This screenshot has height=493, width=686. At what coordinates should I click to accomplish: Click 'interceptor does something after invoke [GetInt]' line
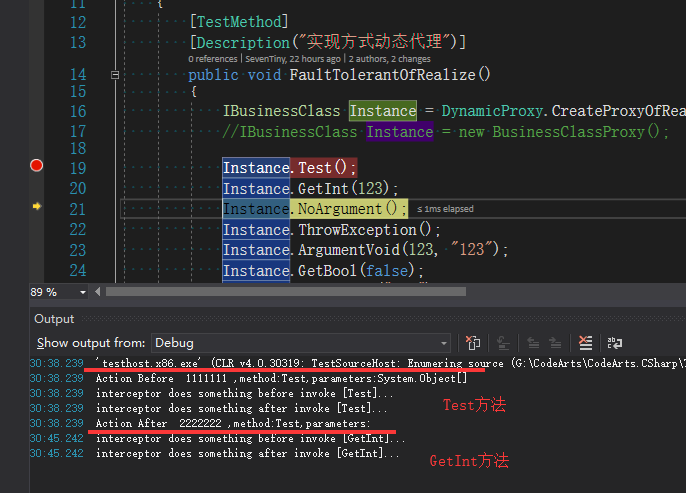247,453
